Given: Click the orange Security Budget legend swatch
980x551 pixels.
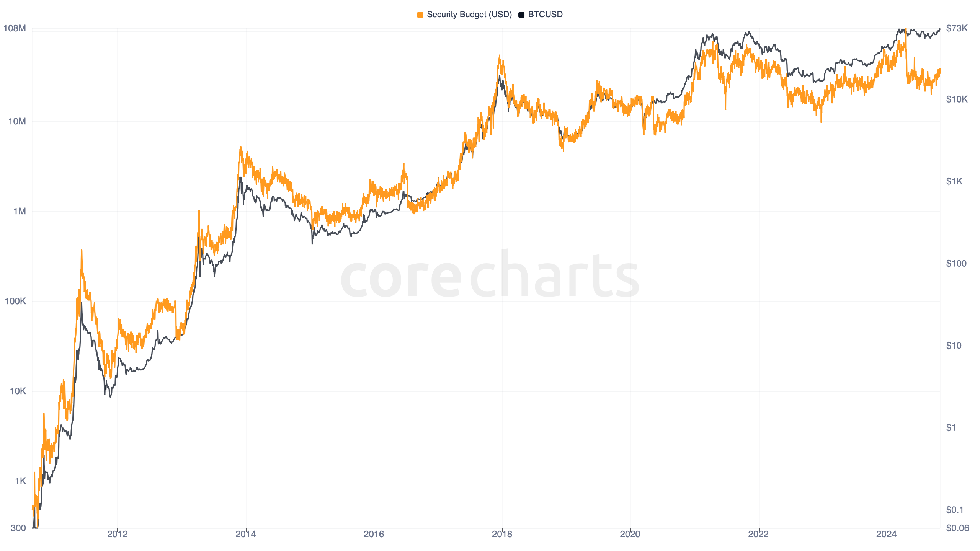Looking at the screenshot, I should (420, 15).
